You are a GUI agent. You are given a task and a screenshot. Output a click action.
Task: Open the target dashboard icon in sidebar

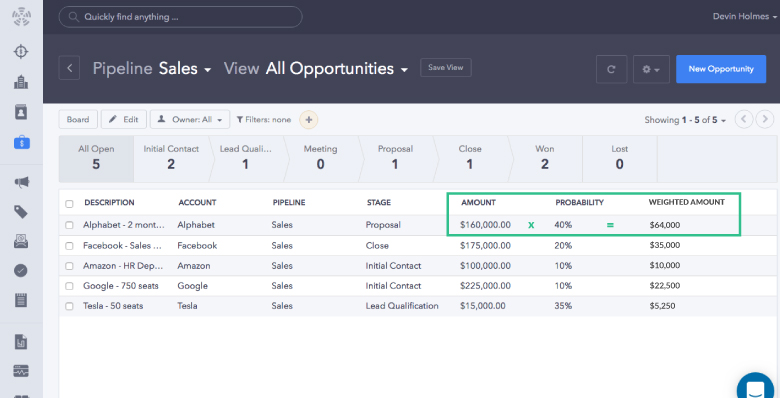[x=21, y=52]
